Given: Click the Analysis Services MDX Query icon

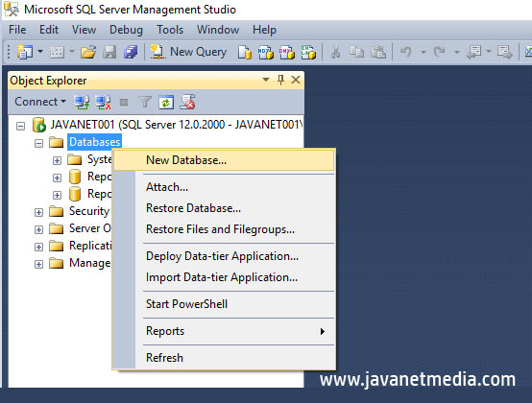Looking at the screenshot, I should (266, 52).
